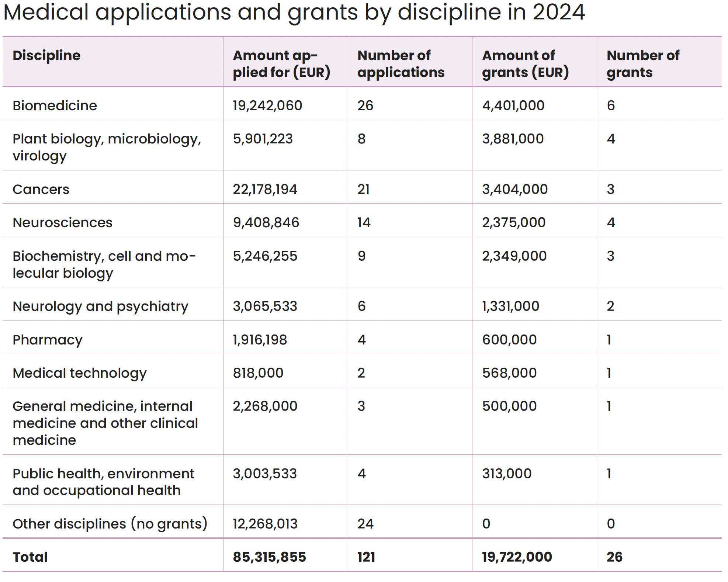Click the value 2,349,000
This screenshot has width=728, height=582.
(x=514, y=256)
